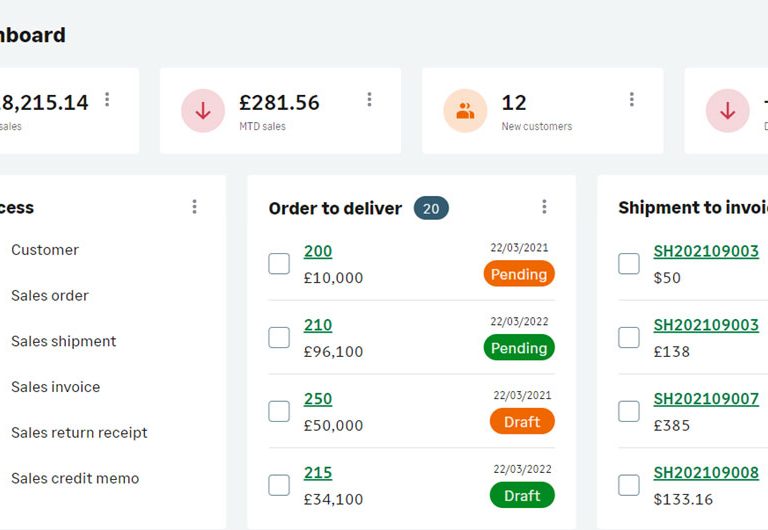Click the count badge 20 beside Order to deliver
Image resolution: width=768 pixels, height=530 pixels.
click(x=431, y=209)
